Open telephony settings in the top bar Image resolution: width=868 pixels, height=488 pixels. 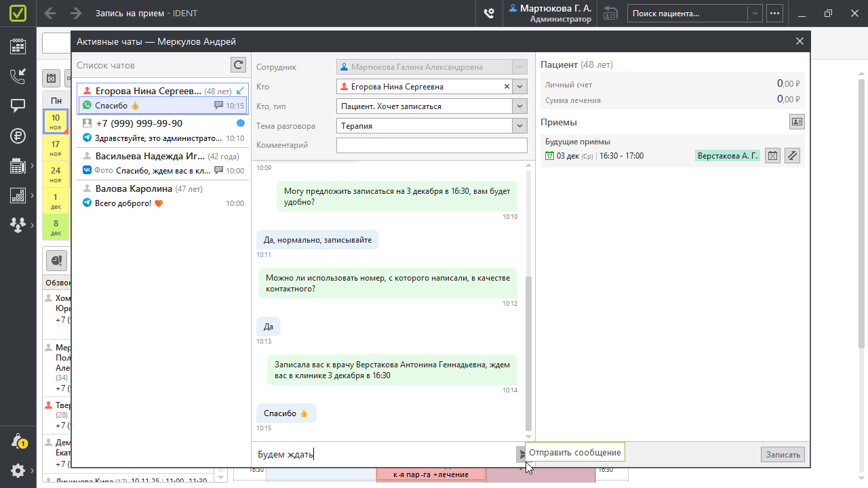point(488,13)
